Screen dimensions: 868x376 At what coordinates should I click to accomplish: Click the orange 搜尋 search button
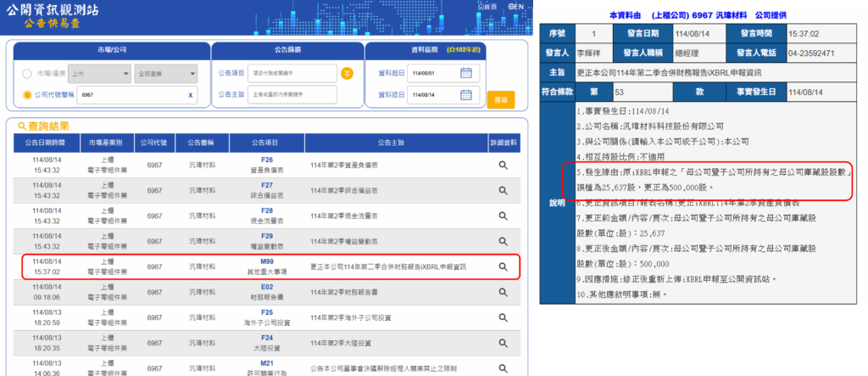(x=500, y=99)
